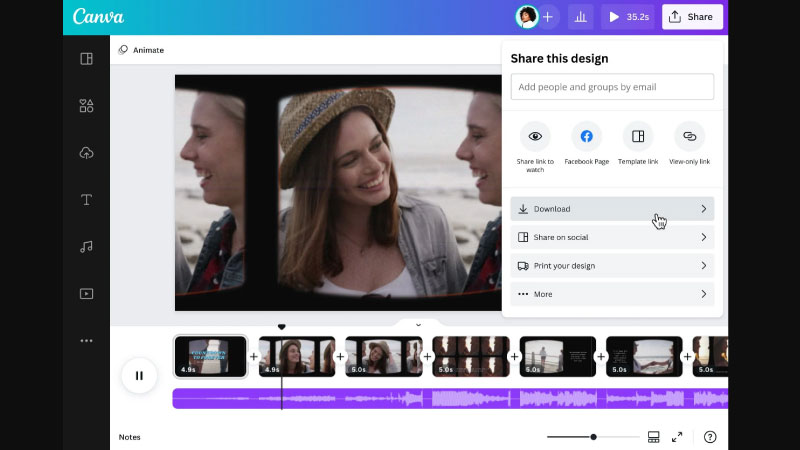Image resolution: width=800 pixels, height=450 pixels.
Task: Focus the add people by email field
Action: click(612, 87)
